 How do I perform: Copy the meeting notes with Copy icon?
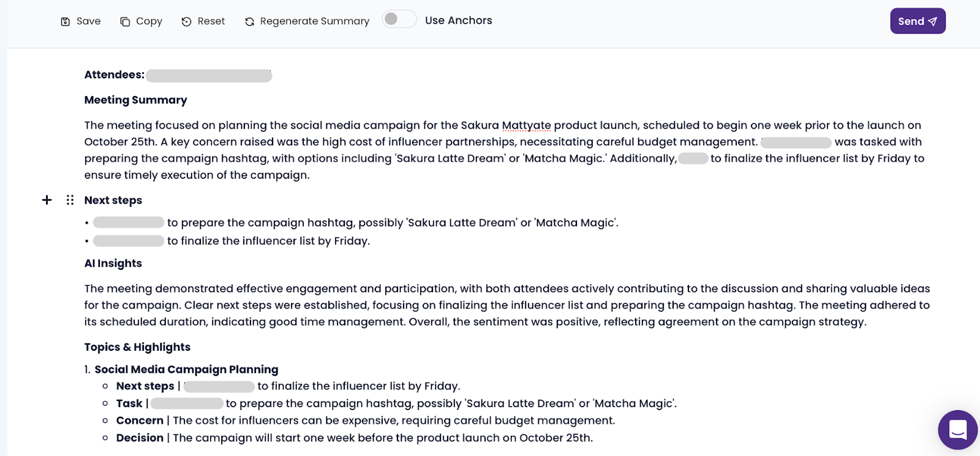pyautogui.click(x=125, y=21)
